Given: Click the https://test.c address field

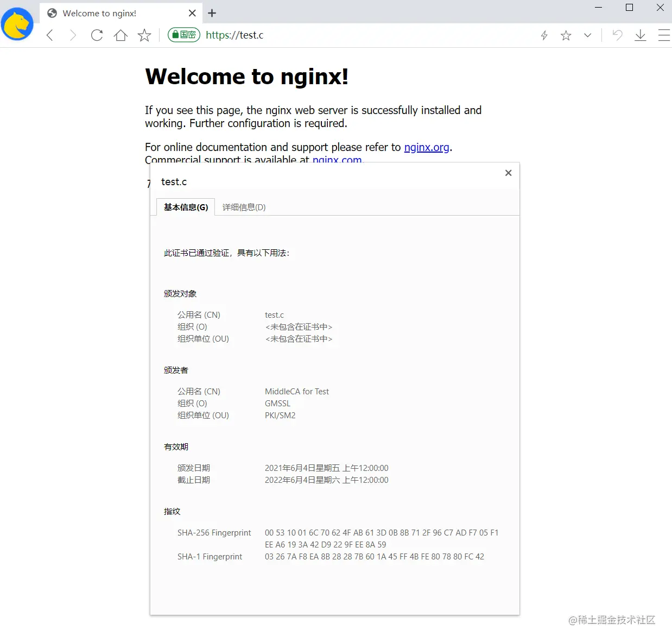Looking at the screenshot, I should point(234,35).
